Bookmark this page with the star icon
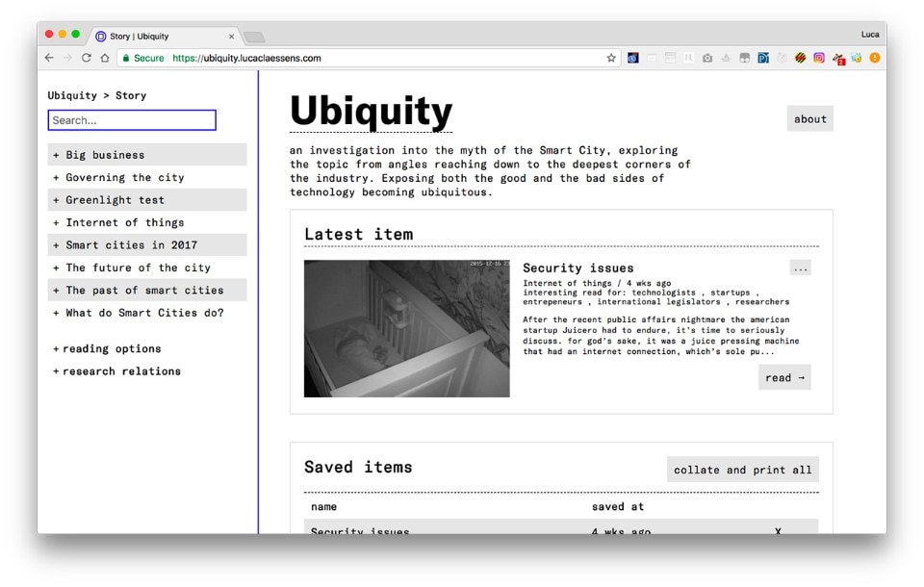 [611, 59]
